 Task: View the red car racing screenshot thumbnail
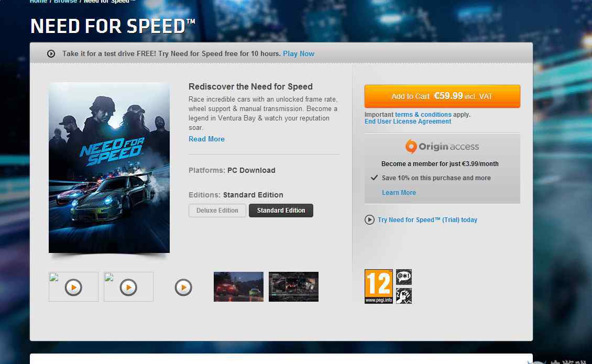(238, 286)
